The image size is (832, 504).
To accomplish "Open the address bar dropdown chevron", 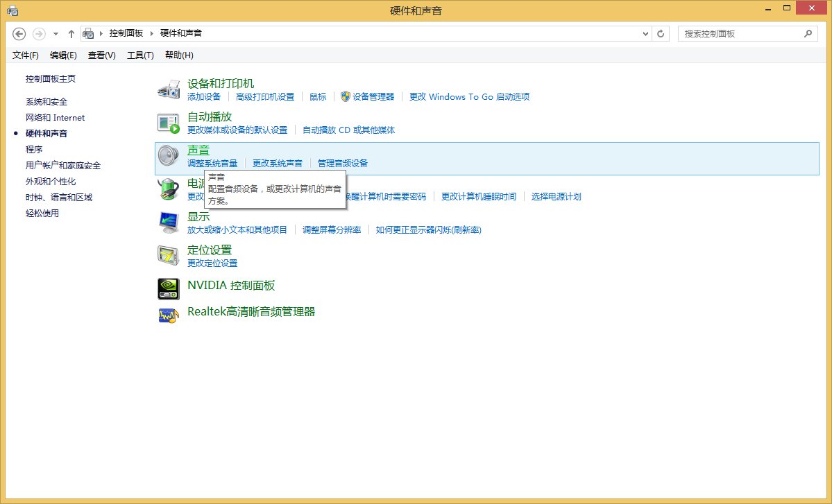I will click(645, 33).
